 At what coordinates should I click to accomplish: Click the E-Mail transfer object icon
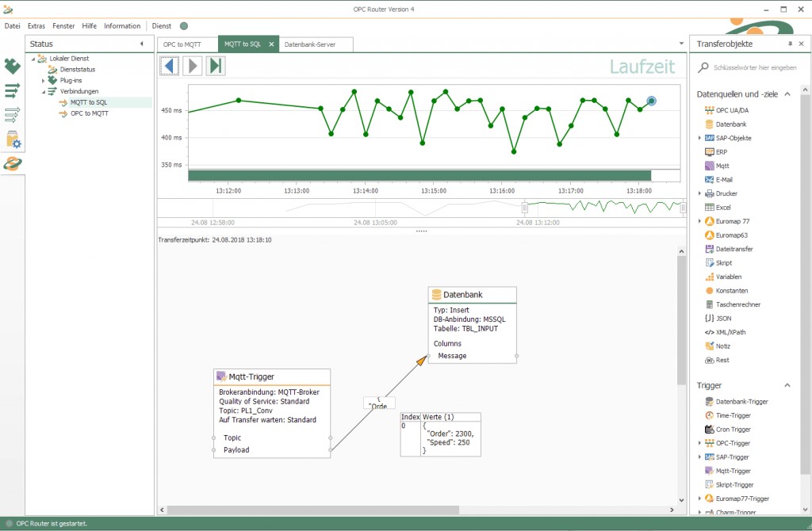710,180
